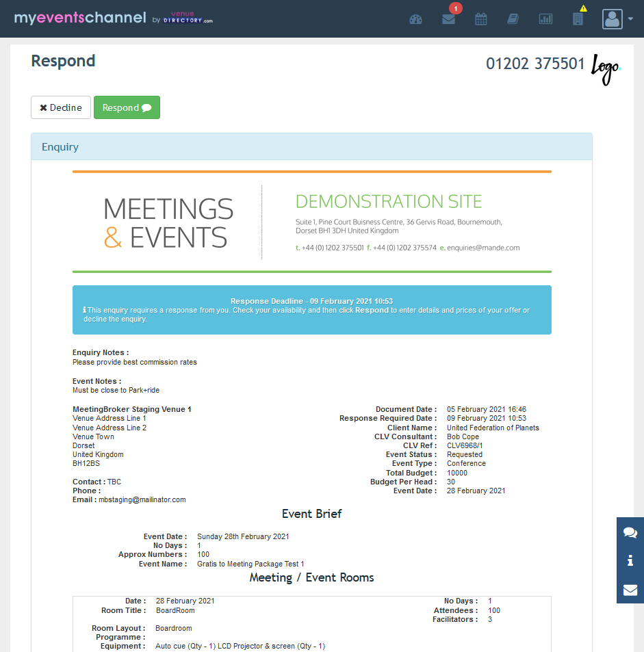Image resolution: width=644 pixels, height=652 pixels.
Task: Click the yellow warning triangle badge
Action: 584,8
